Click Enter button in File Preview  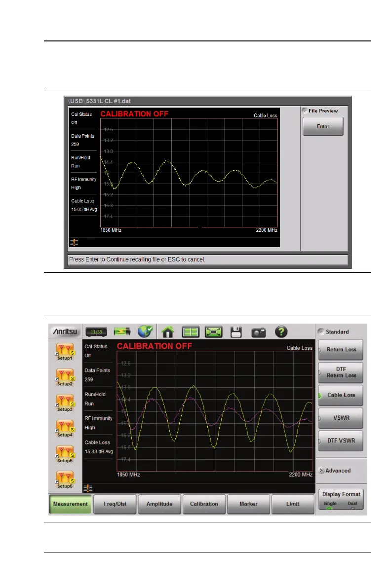[x=323, y=126]
